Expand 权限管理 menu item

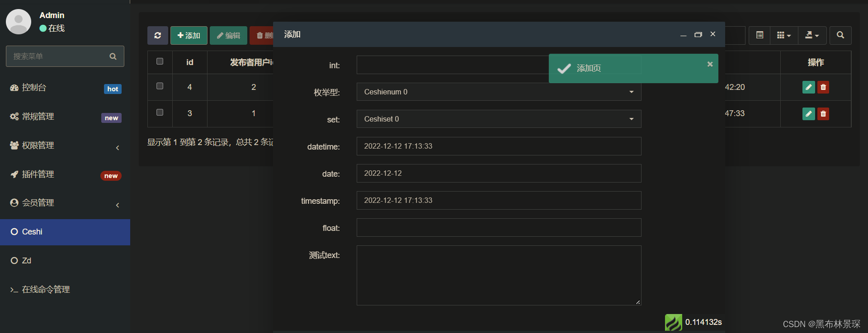[x=65, y=145]
